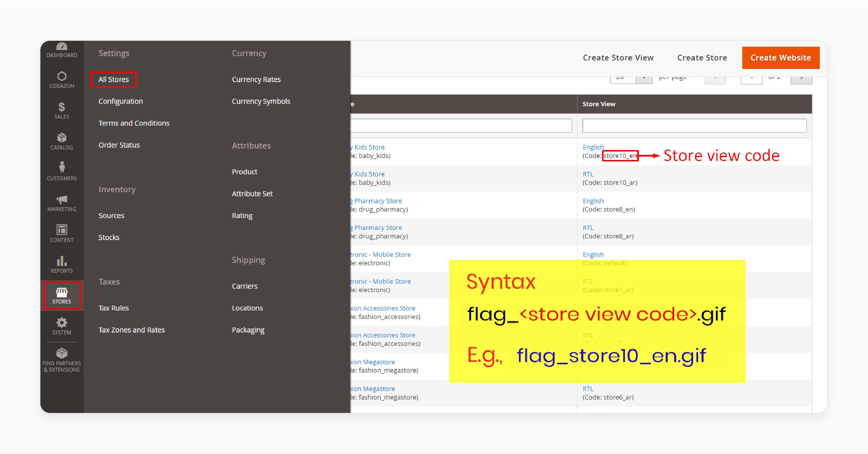Open English view with code store10_en
The image size is (868, 454).
pos(593,147)
